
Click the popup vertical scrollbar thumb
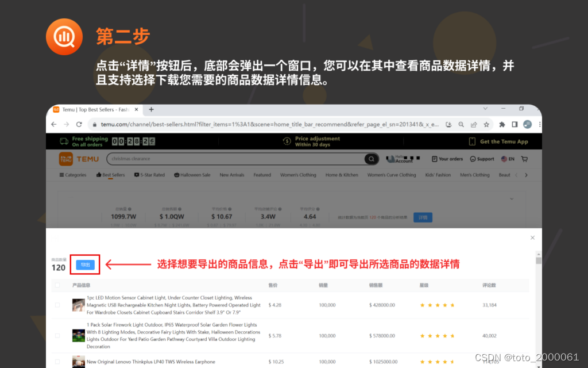pyautogui.click(x=539, y=260)
